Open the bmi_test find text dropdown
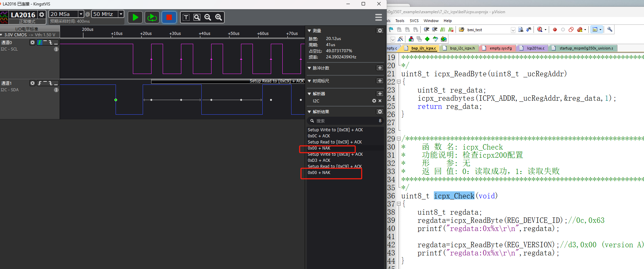This screenshot has width=644, height=269. (513, 30)
